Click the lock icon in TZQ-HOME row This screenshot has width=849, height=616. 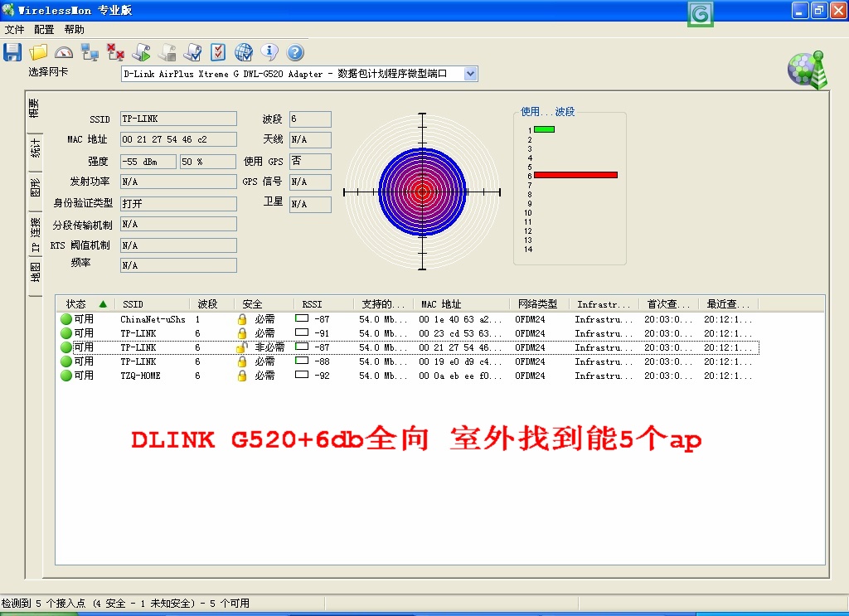pyautogui.click(x=242, y=376)
